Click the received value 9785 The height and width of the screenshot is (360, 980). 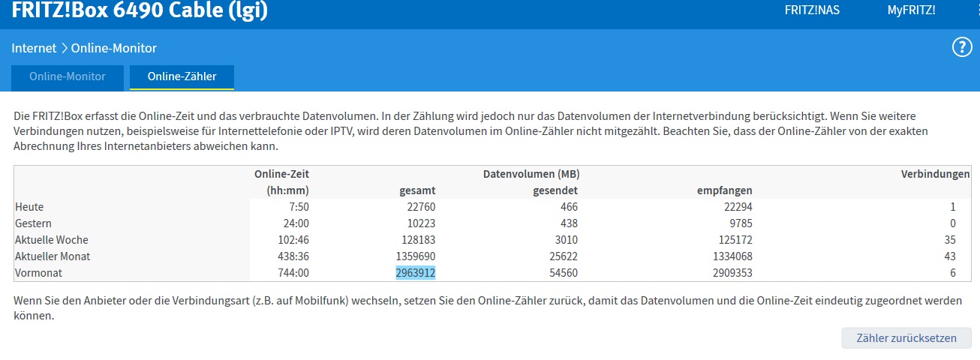tap(741, 223)
